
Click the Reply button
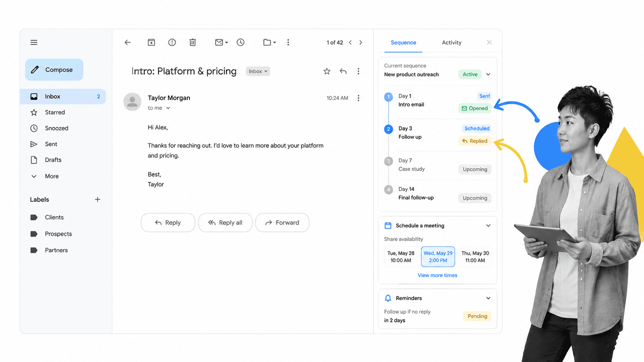pos(168,222)
